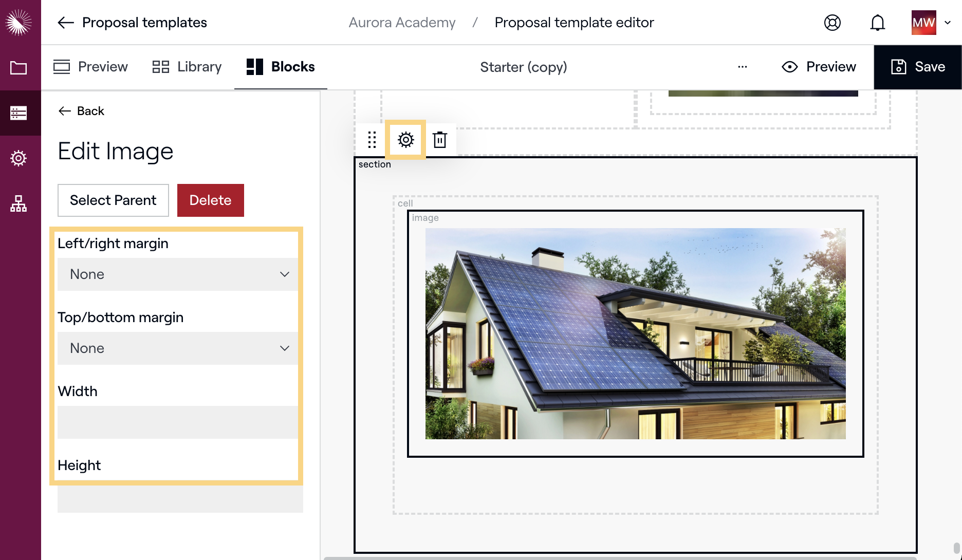Image resolution: width=962 pixels, height=560 pixels.
Task: Click the block settings gear icon
Action: [405, 140]
